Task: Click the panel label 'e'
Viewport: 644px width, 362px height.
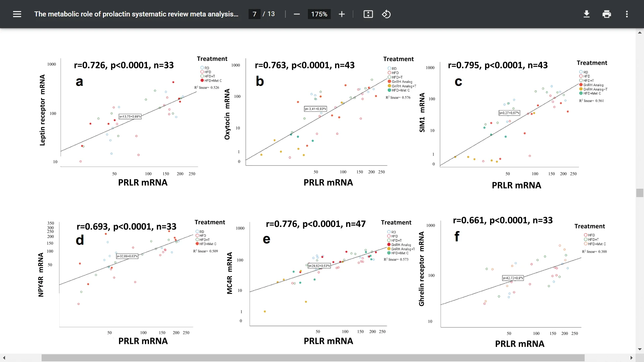Action: pos(266,239)
